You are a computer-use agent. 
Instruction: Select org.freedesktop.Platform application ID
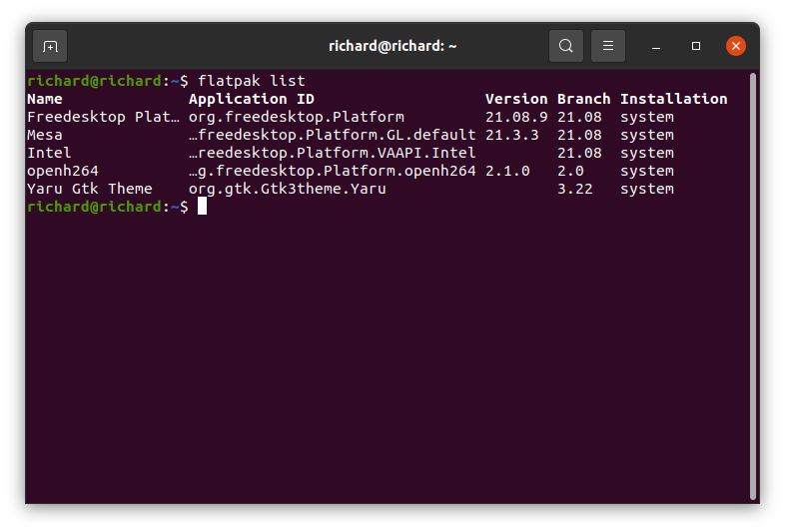(x=297, y=117)
